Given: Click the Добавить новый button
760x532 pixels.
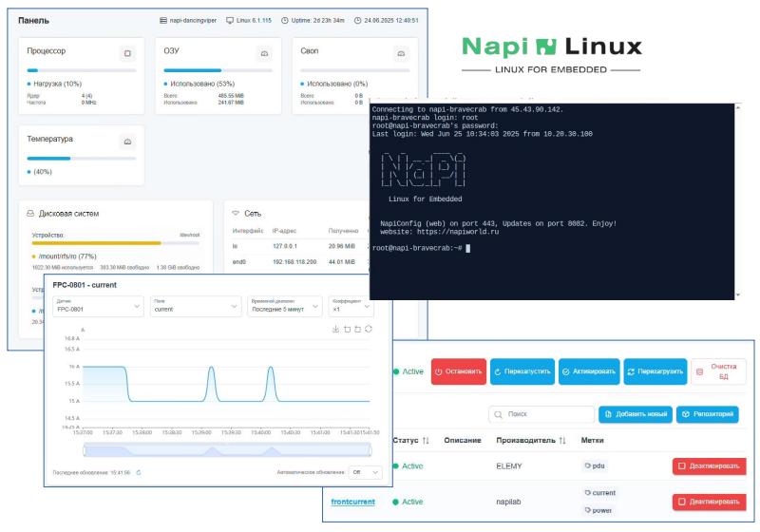Looking at the screenshot, I should click(x=636, y=415).
